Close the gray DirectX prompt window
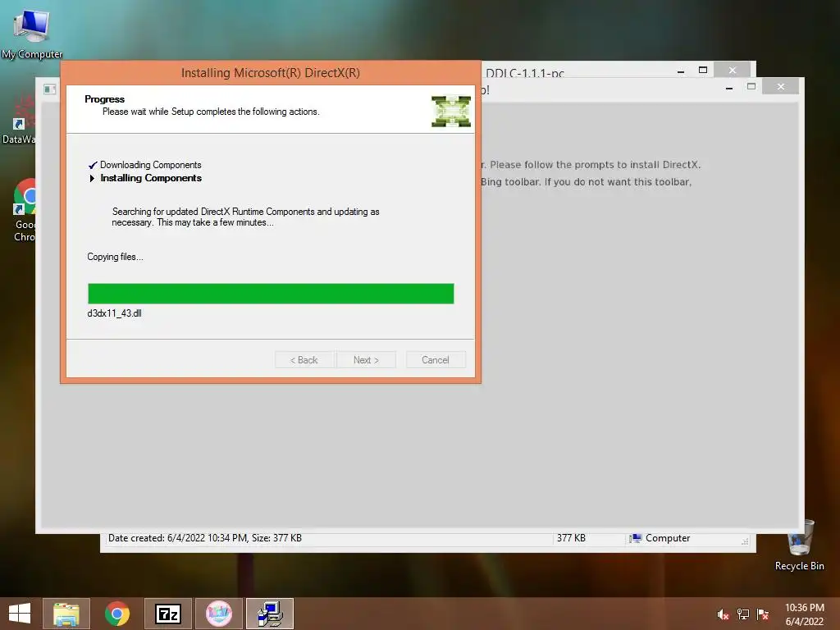The image size is (840, 630). (x=781, y=87)
